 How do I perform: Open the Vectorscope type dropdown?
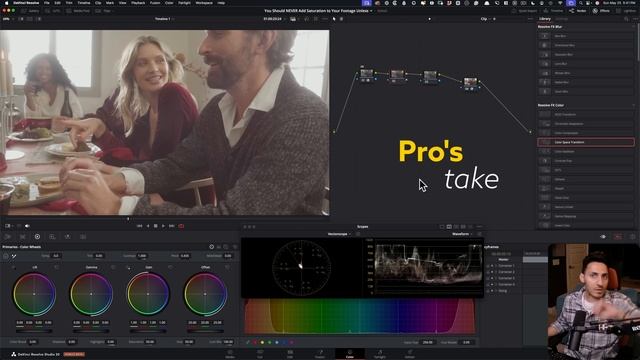[339, 234]
